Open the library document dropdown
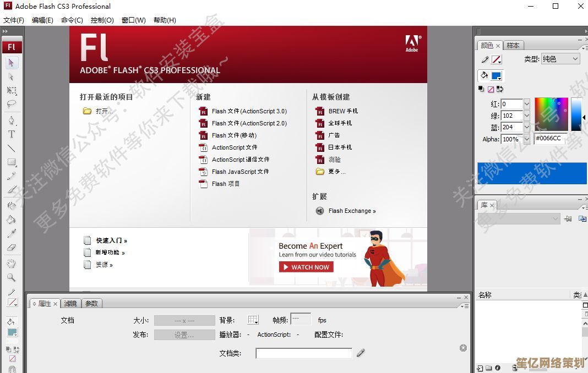588x373 pixels. (x=519, y=218)
